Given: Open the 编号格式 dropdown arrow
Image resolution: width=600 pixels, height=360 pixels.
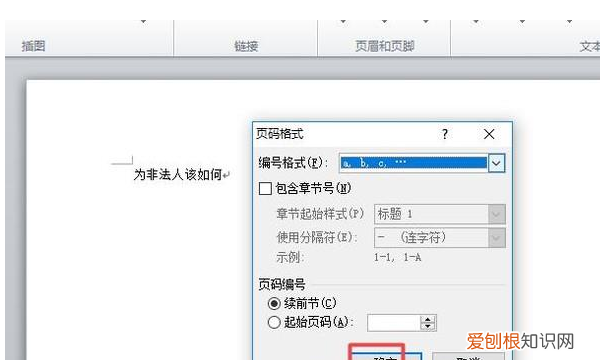Looking at the screenshot, I should click(496, 163).
